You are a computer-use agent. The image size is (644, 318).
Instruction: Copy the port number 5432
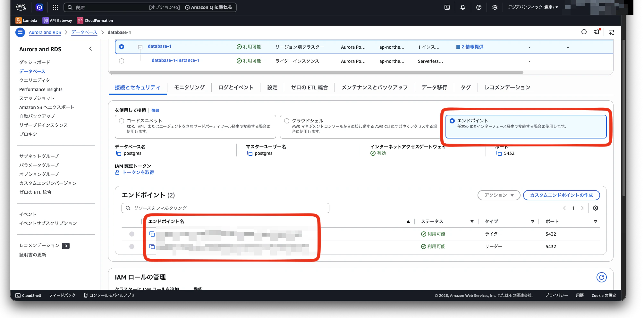tap(499, 154)
